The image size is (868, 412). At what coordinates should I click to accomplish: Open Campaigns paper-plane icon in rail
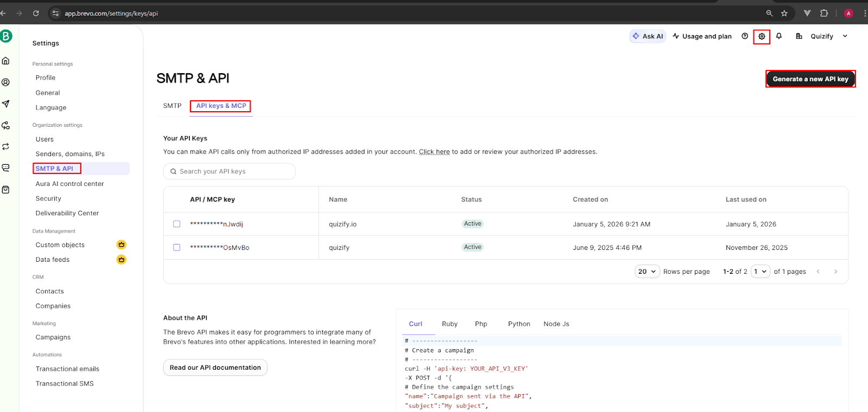click(x=6, y=104)
